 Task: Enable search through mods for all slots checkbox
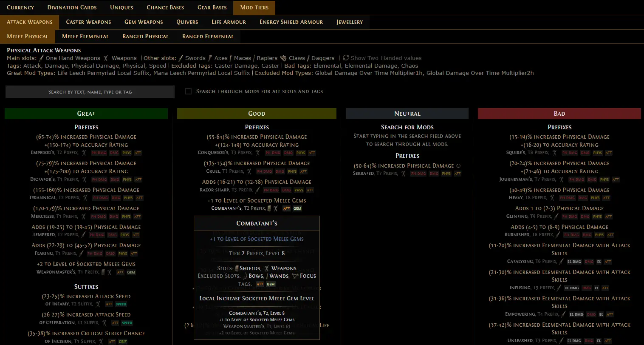188,91
